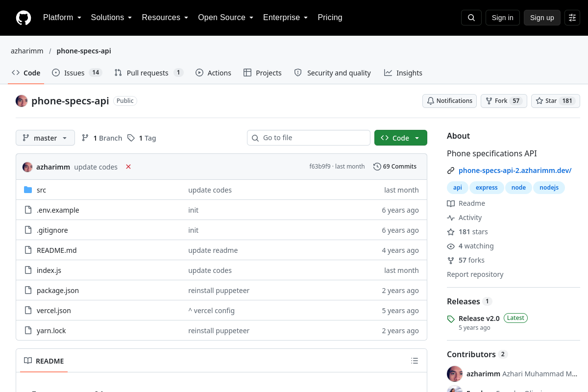Click the Sign up button
This screenshot has height=392, width=588.
click(x=542, y=18)
